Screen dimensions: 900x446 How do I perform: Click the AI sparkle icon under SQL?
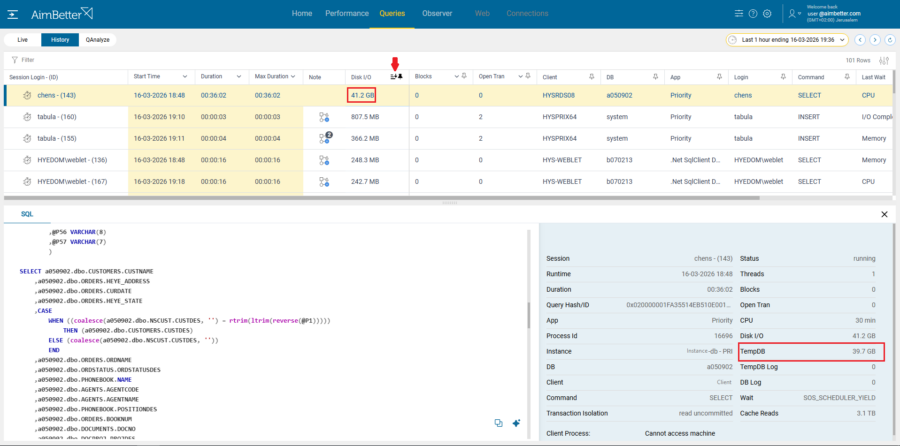coord(517,423)
